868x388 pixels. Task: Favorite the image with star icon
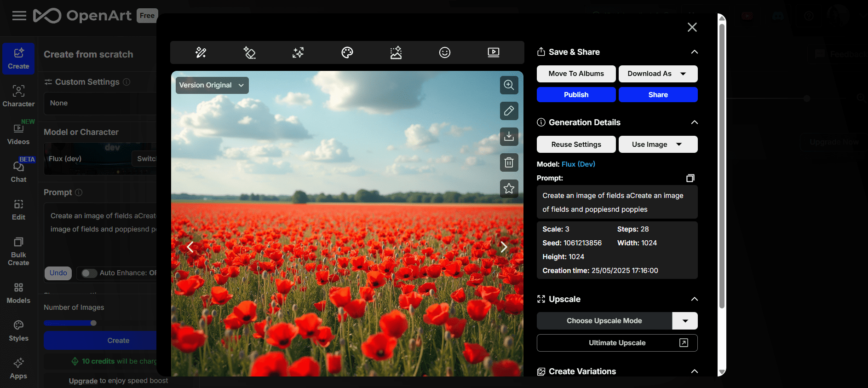pos(509,188)
